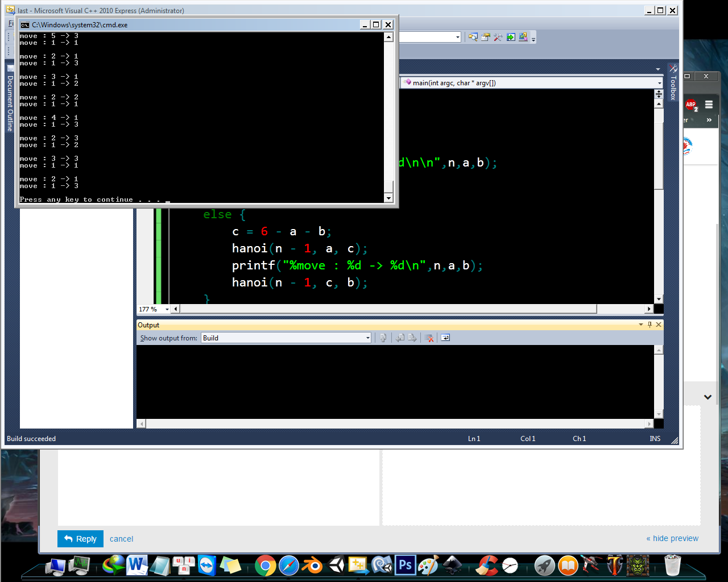Click the code editor horizontal scrollbar track

(620, 309)
